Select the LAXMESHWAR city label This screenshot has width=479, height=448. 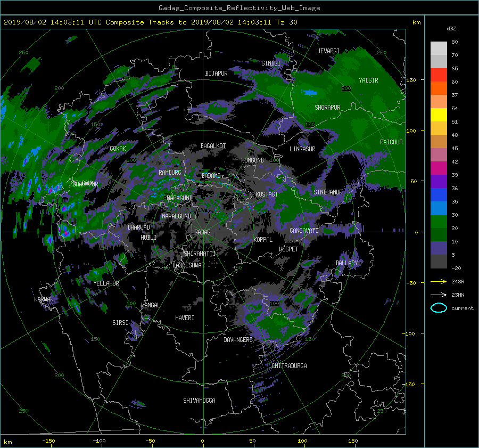[x=188, y=265]
